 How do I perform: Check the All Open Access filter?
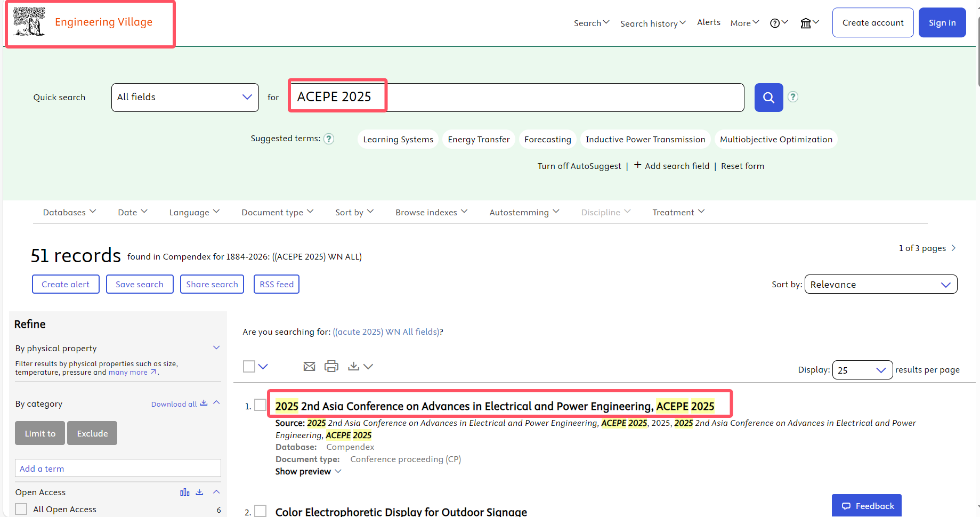click(x=21, y=509)
